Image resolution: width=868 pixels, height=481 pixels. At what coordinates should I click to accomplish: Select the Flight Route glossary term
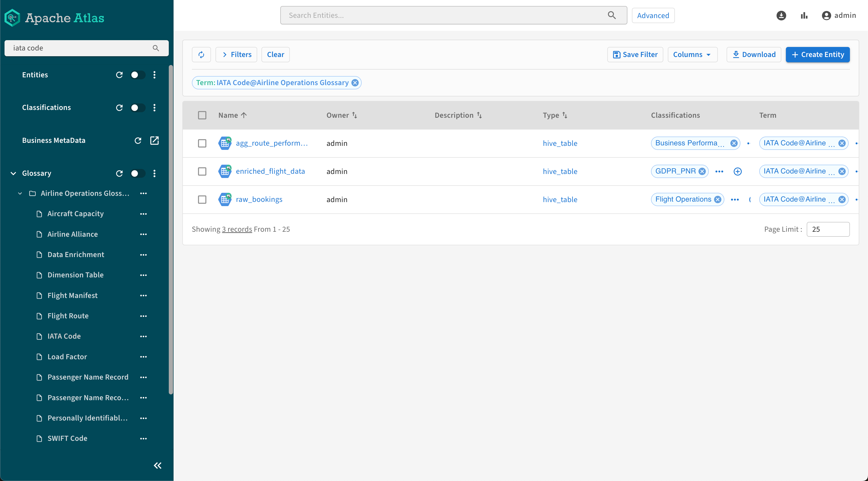point(68,316)
